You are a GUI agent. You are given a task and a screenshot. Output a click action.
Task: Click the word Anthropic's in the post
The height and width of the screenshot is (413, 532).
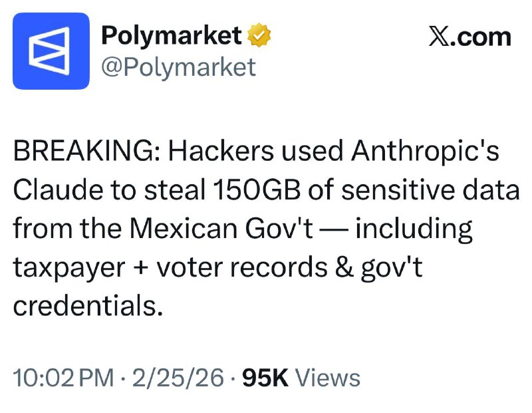click(x=424, y=152)
